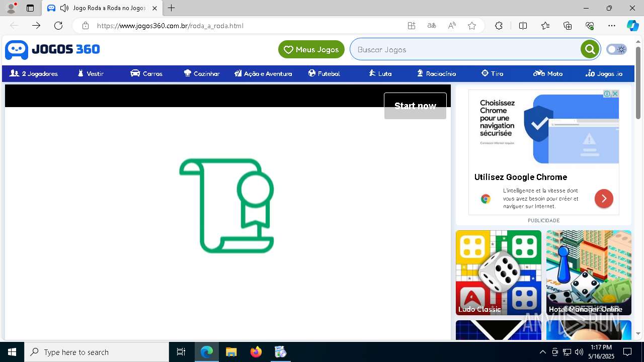Close the Google Chrome advertisement
Viewport: 644px width, 362px height.
[x=615, y=94]
